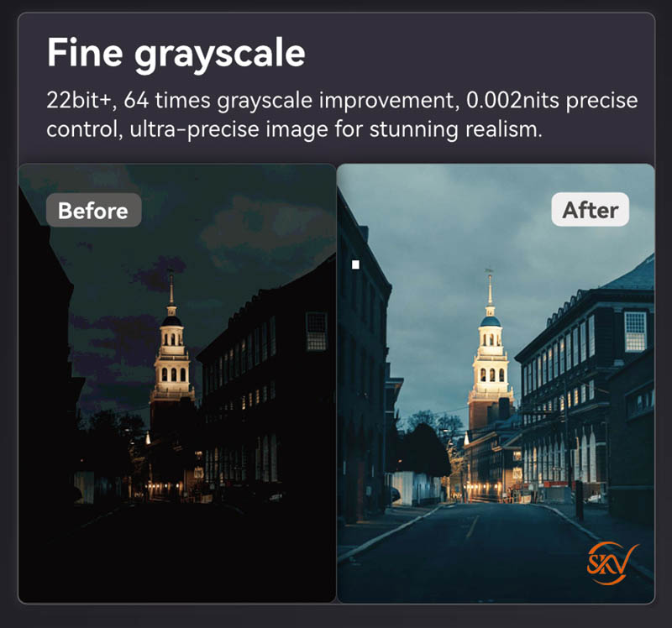Select the Before label badge
Image resolution: width=672 pixels, height=628 pixels.
click(93, 210)
